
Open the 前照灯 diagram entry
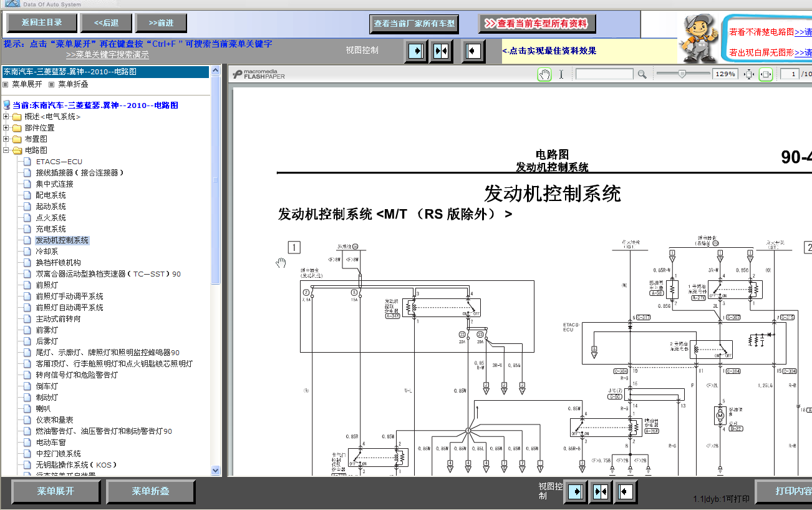(x=47, y=285)
